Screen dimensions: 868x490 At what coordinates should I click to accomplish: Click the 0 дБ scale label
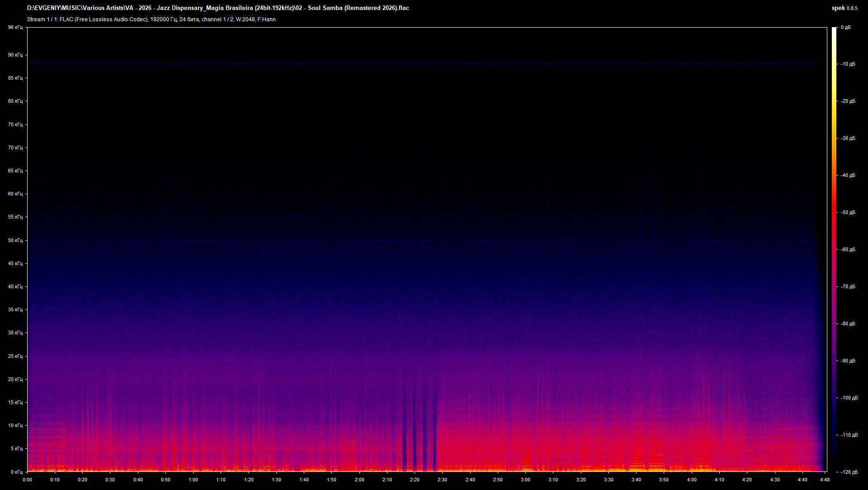[845, 28]
